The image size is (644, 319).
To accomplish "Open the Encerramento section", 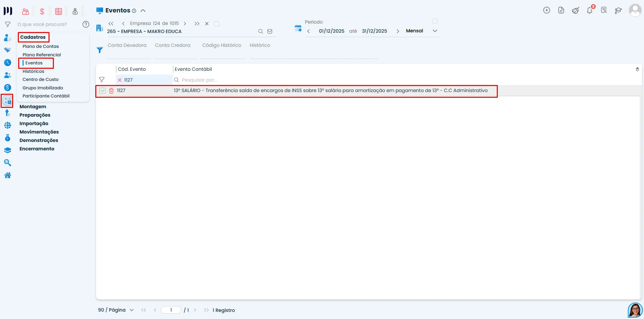I will tap(37, 149).
